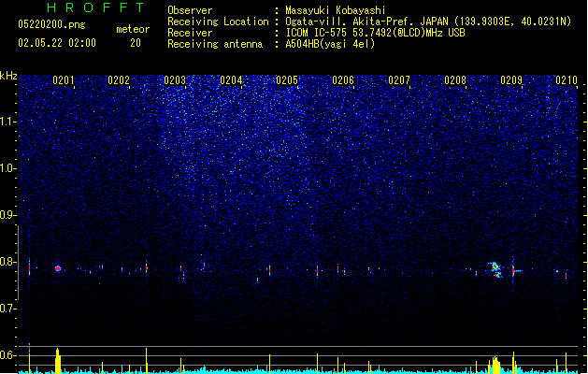Screen dimensions: 588x374
Task: Click the 0.7 kHz axis label
Action: coord(8,309)
